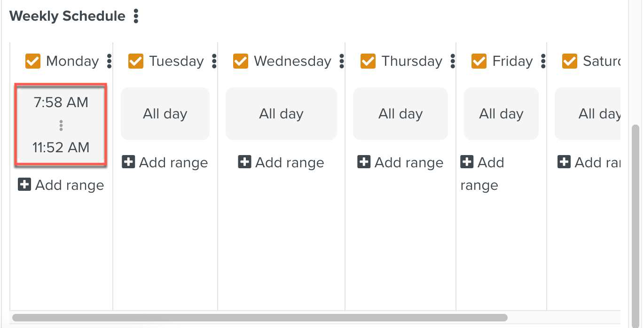Open Weekly Schedule kebab menu
This screenshot has height=328, width=644.
pos(136,16)
